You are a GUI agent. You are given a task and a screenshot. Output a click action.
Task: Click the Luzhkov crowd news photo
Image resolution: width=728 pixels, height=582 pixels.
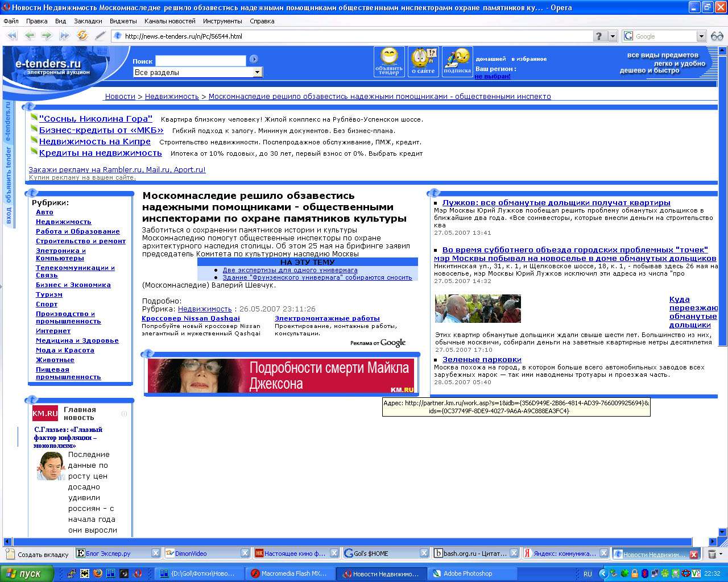[478, 309]
